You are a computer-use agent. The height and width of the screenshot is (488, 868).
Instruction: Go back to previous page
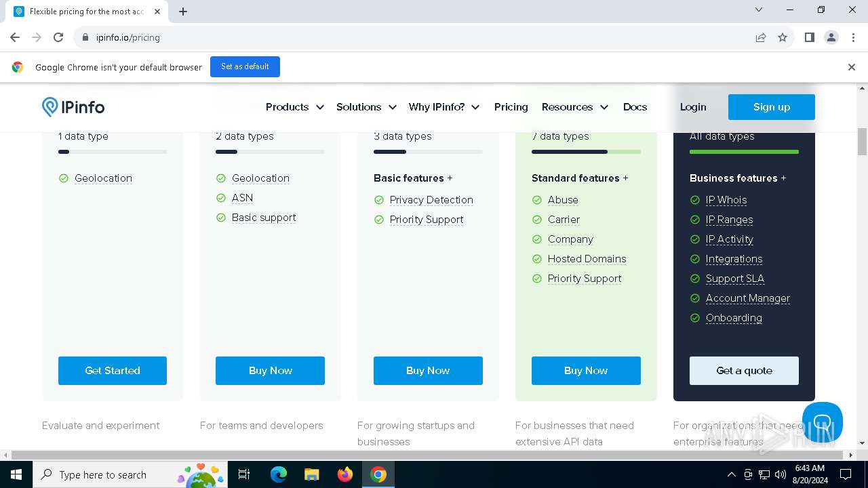[15, 37]
